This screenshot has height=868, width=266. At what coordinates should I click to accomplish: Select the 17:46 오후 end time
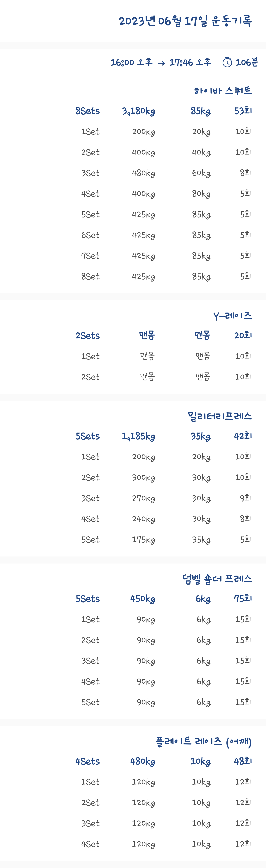coord(190,62)
